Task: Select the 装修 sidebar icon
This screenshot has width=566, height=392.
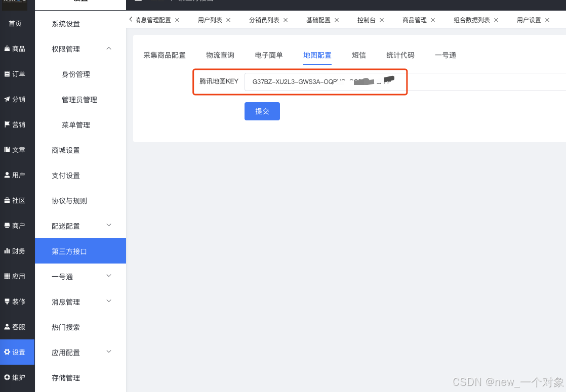Action: tap(17, 301)
